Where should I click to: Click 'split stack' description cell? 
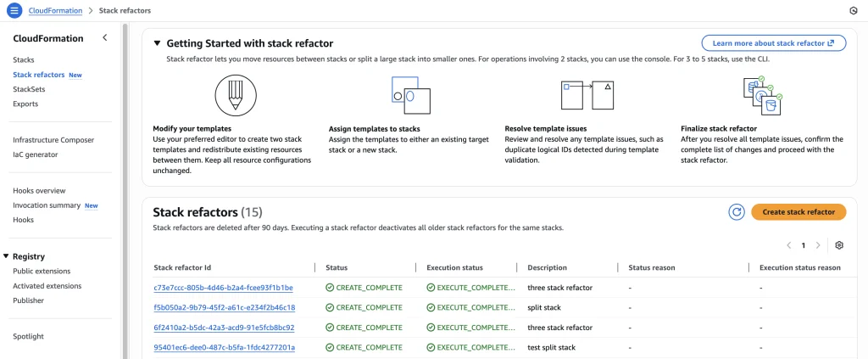543,307
